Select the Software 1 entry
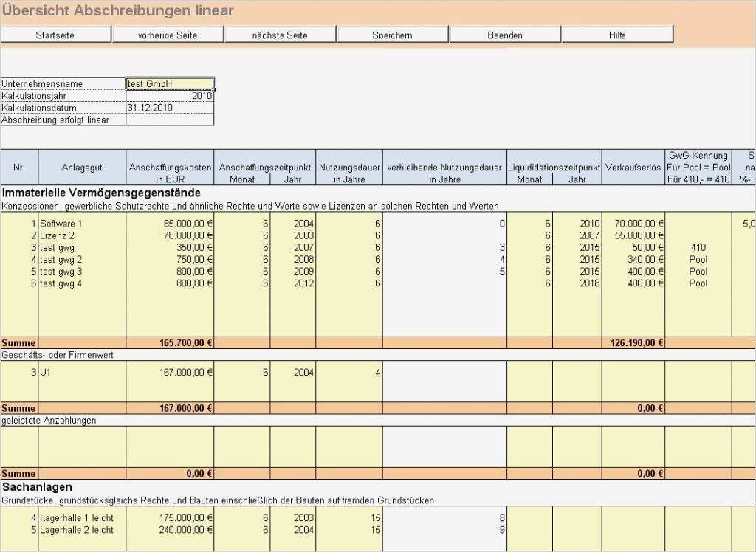This screenshot has height=552, width=756. (81, 223)
